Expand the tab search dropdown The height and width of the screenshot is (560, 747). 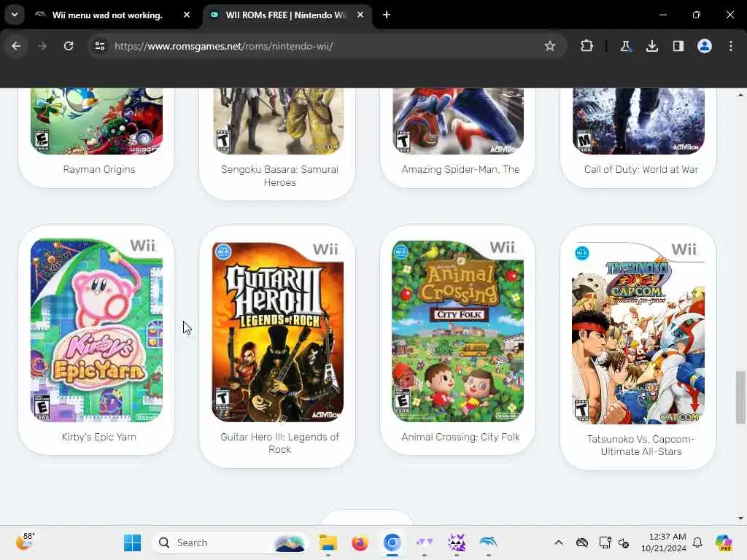15,15
